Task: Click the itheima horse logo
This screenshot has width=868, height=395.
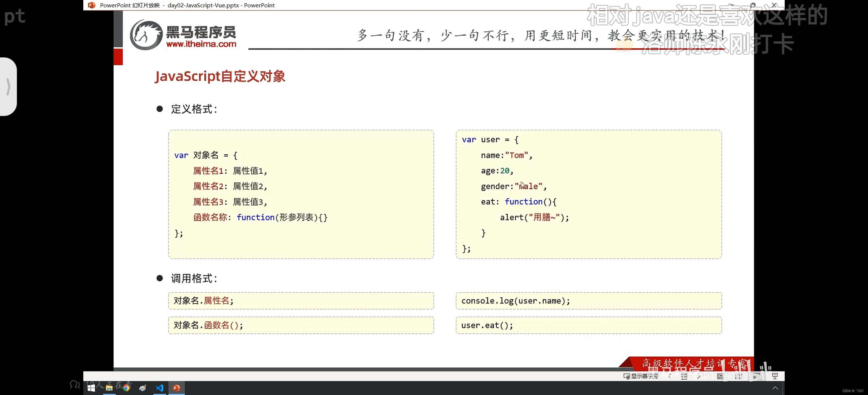Action: tap(146, 35)
